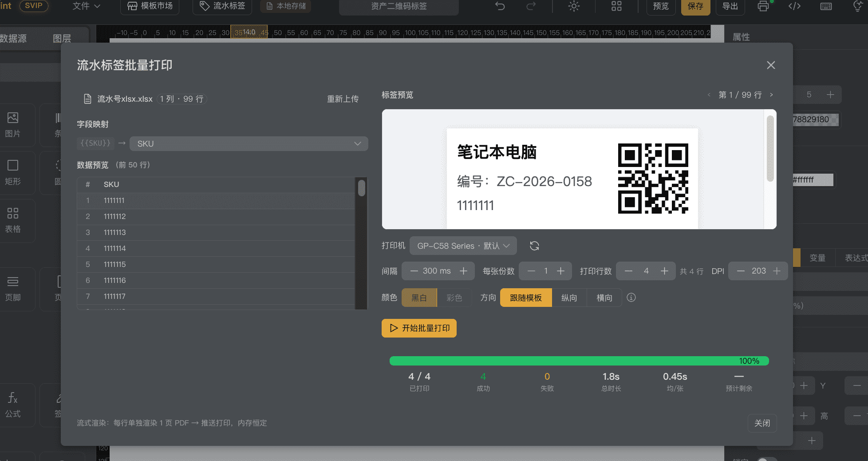Click the 关闭 button
Image resolution: width=868 pixels, height=461 pixels.
762,423
